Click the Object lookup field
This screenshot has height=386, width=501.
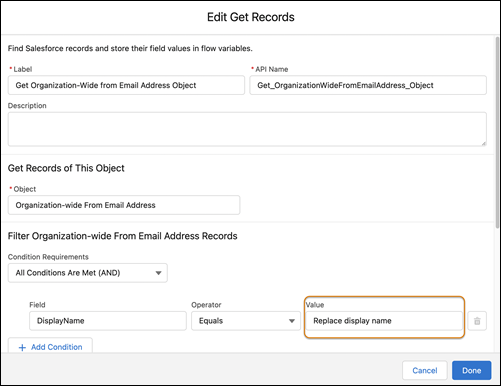tap(124, 205)
